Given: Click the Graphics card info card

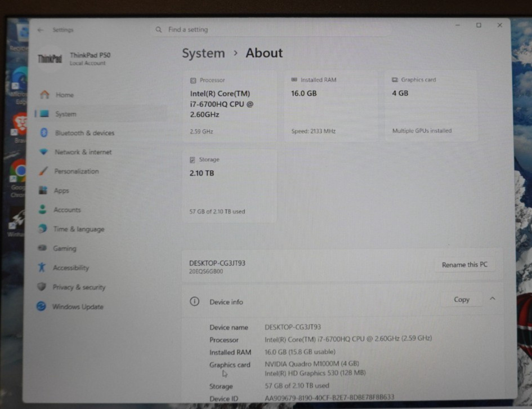Looking at the screenshot, I should point(432,105).
